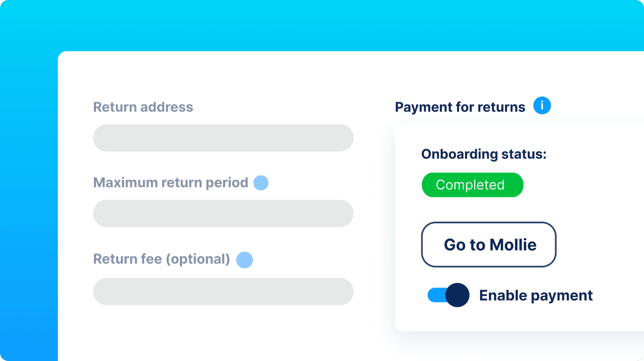Click the Return address label
Viewport: 644px width, 361px height.
pos(143,107)
